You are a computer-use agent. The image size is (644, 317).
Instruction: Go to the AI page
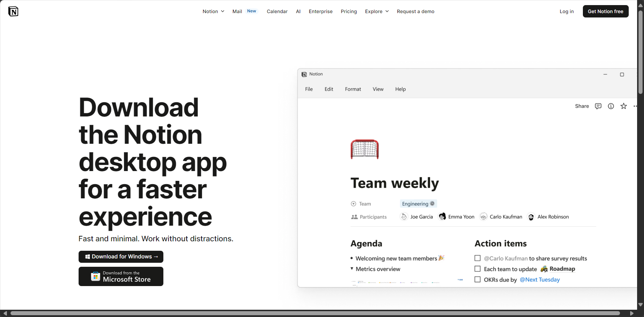pos(298,11)
